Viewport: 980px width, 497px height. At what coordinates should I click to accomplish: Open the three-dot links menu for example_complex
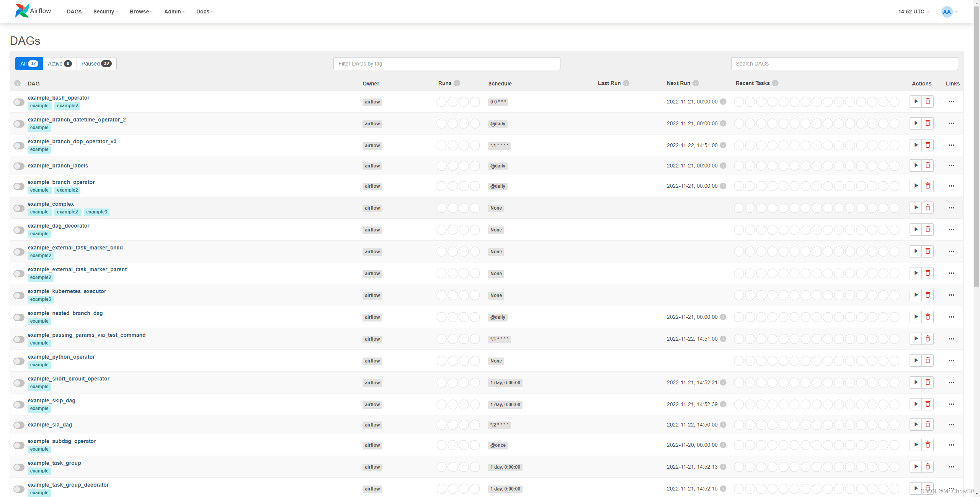pyautogui.click(x=951, y=208)
